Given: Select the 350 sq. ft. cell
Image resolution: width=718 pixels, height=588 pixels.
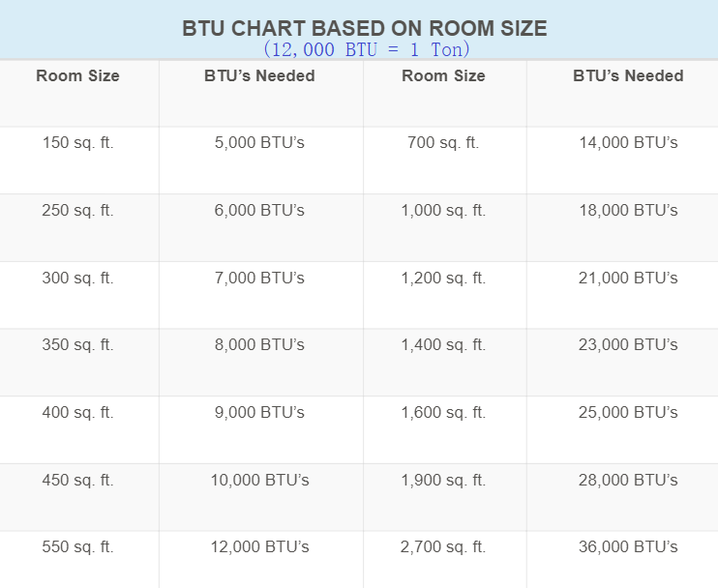Looking at the screenshot, I should click(x=78, y=345).
